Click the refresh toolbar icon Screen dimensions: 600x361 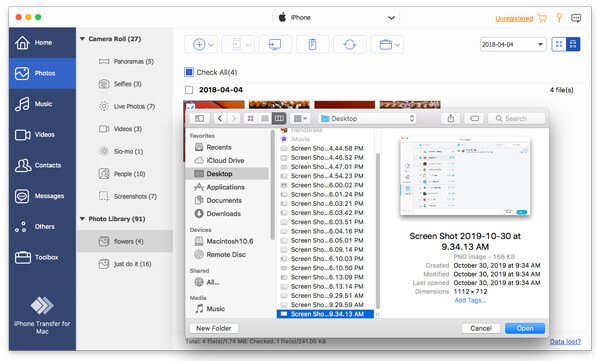tap(349, 44)
